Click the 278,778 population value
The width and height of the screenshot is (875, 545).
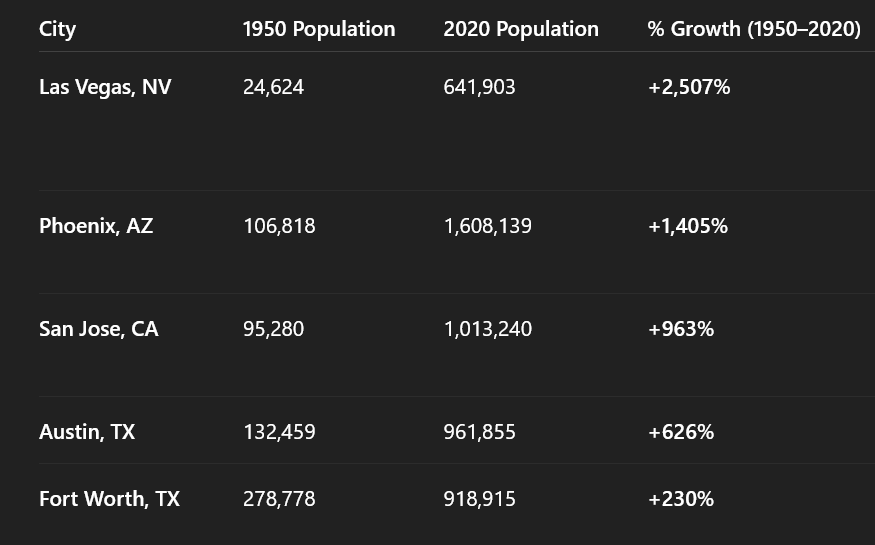pyautogui.click(x=279, y=499)
